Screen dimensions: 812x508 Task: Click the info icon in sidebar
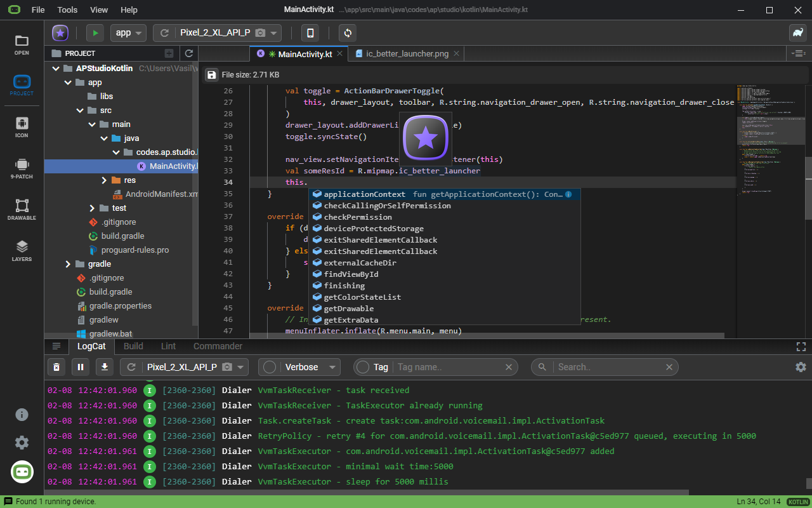[22, 415]
